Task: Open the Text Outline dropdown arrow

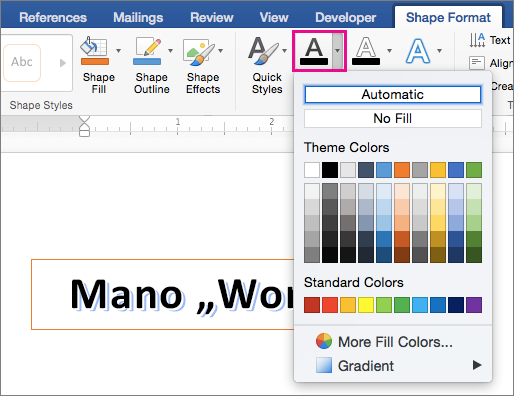Action: (389, 51)
